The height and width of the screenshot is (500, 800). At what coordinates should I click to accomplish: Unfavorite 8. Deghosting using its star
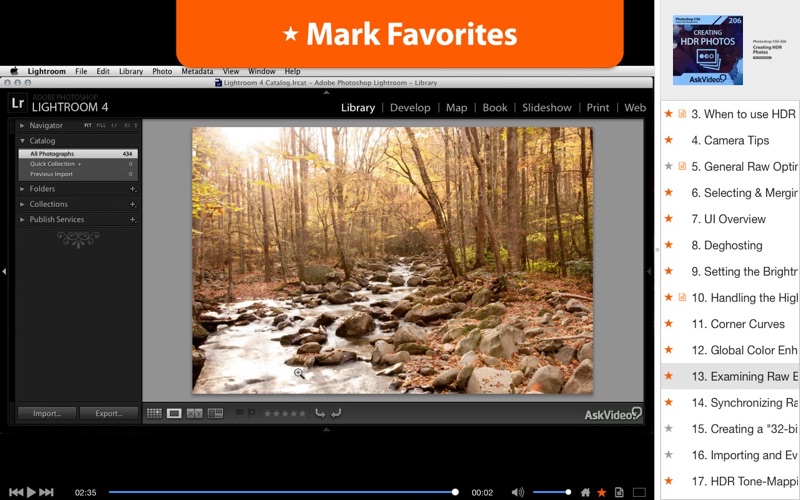click(x=668, y=245)
